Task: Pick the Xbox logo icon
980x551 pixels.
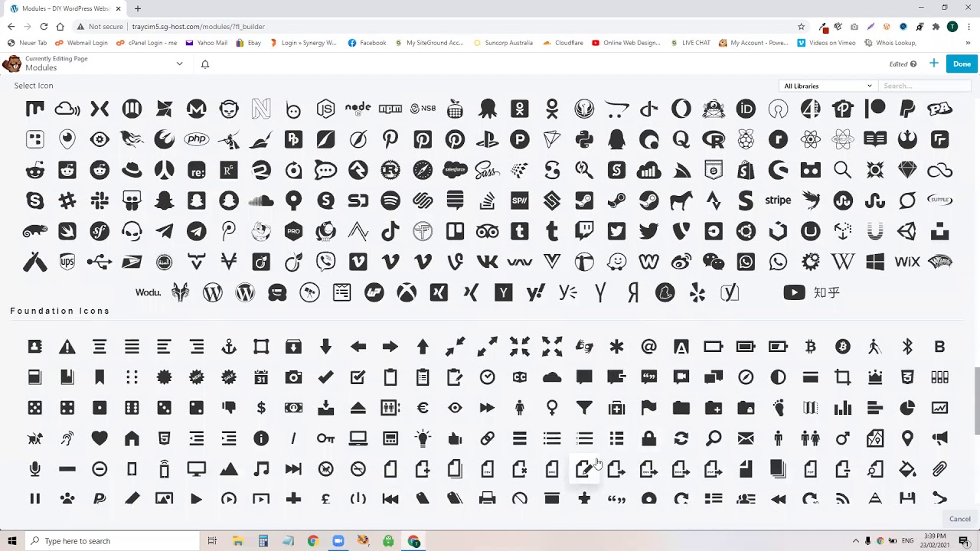Action: point(407,292)
